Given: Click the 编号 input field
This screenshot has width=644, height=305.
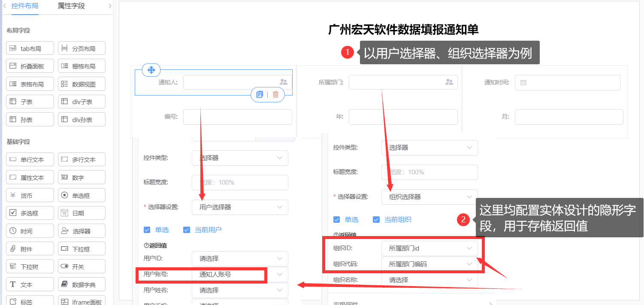Looking at the screenshot, I should (x=238, y=117).
